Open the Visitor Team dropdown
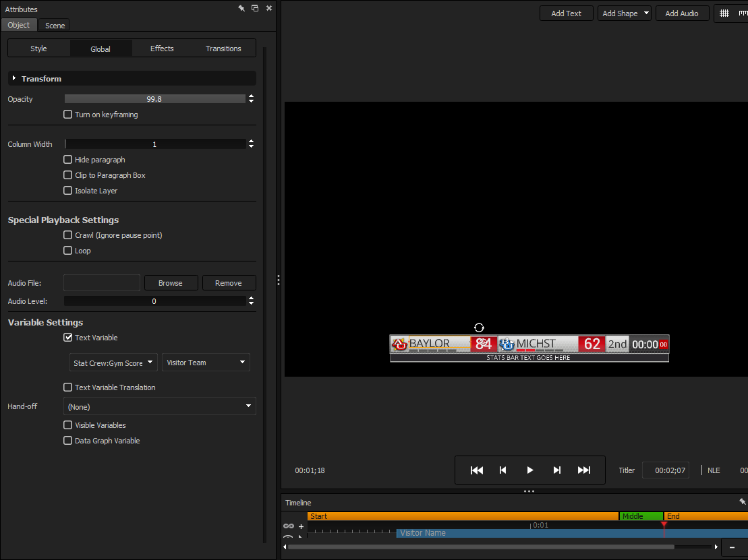 tap(206, 363)
